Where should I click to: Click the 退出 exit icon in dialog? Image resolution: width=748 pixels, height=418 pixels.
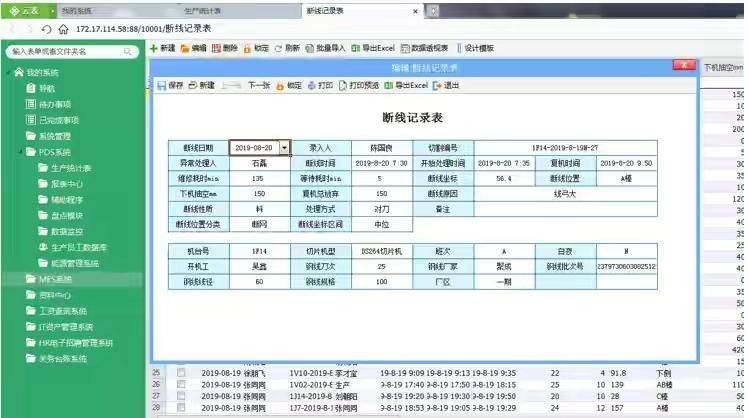click(x=437, y=85)
